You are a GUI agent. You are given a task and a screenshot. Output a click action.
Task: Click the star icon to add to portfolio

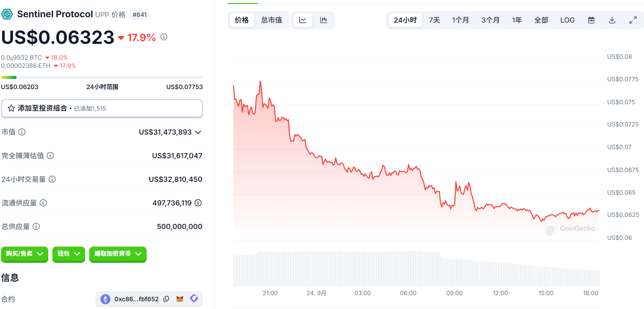[x=11, y=108]
